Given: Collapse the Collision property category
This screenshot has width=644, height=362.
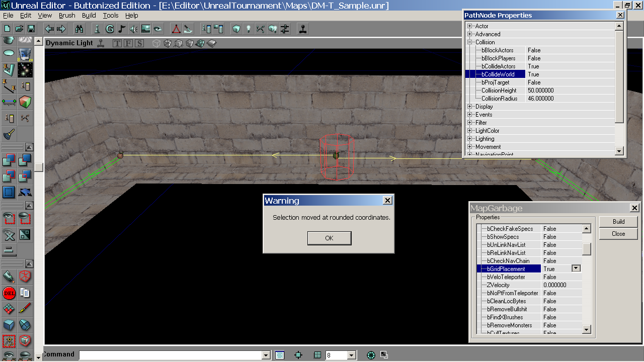Looking at the screenshot, I should 470,42.
